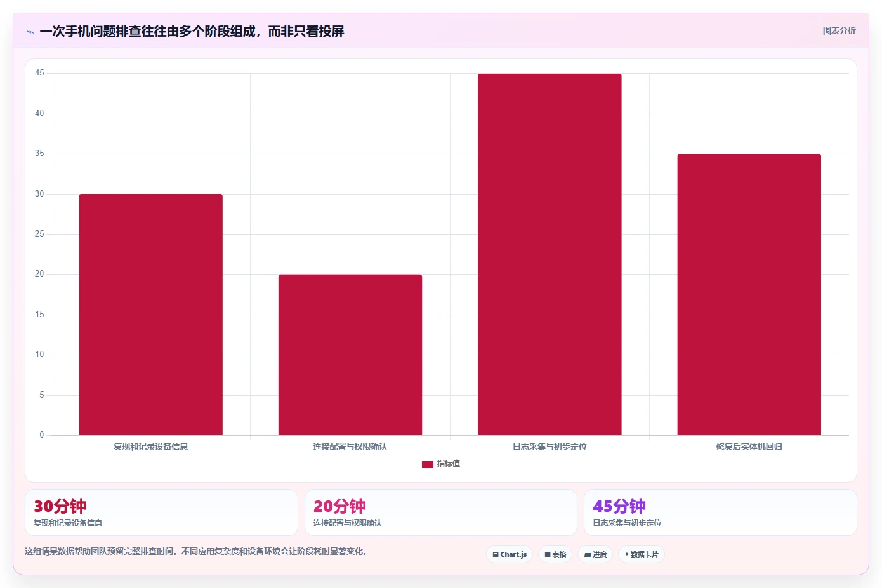Open the 45分钟 data card
The width and height of the screenshot is (882, 588).
click(x=720, y=513)
